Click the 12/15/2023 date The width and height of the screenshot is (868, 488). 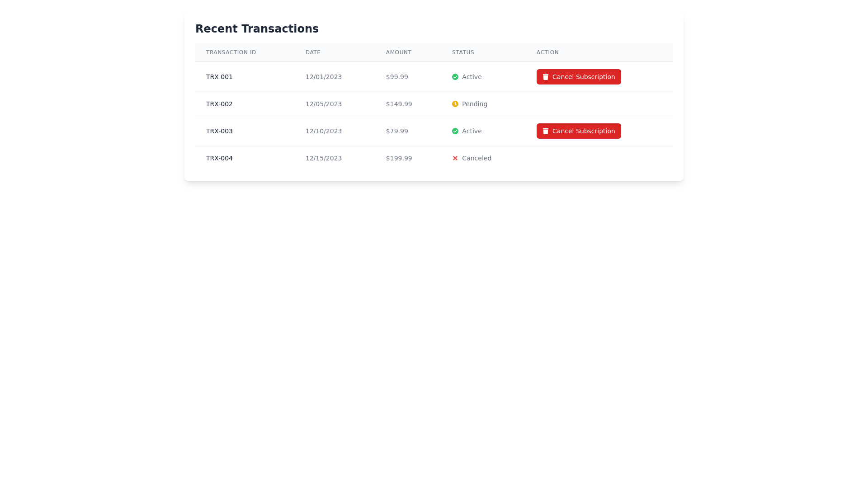point(324,158)
